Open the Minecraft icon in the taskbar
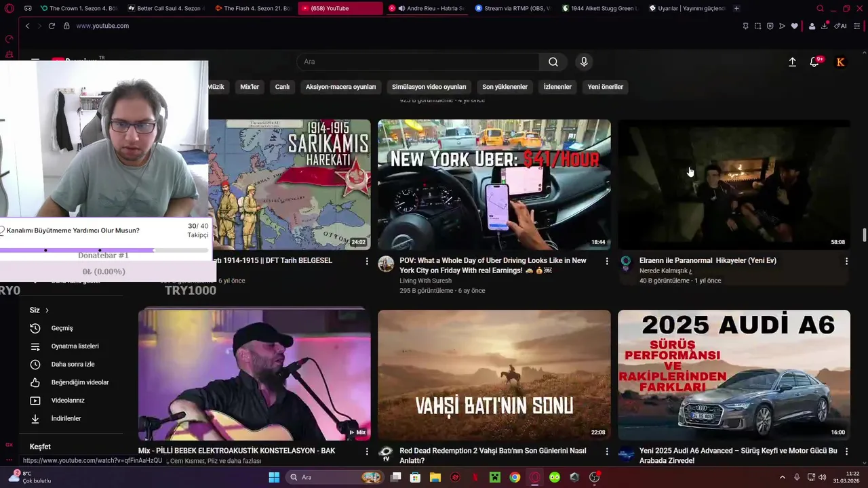868x488 pixels. [x=495, y=477]
